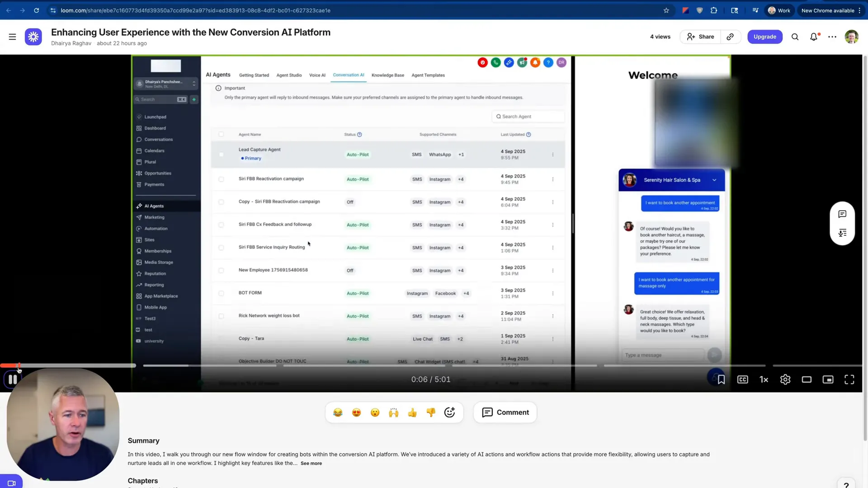The image size is (868, 488).
Task: Click the Comment button
Action: pyautogui.click(x=505, y=413)
